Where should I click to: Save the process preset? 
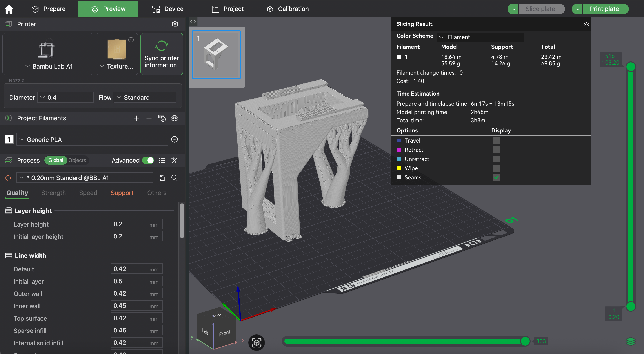pyautogui.click(x=162, y=178)
